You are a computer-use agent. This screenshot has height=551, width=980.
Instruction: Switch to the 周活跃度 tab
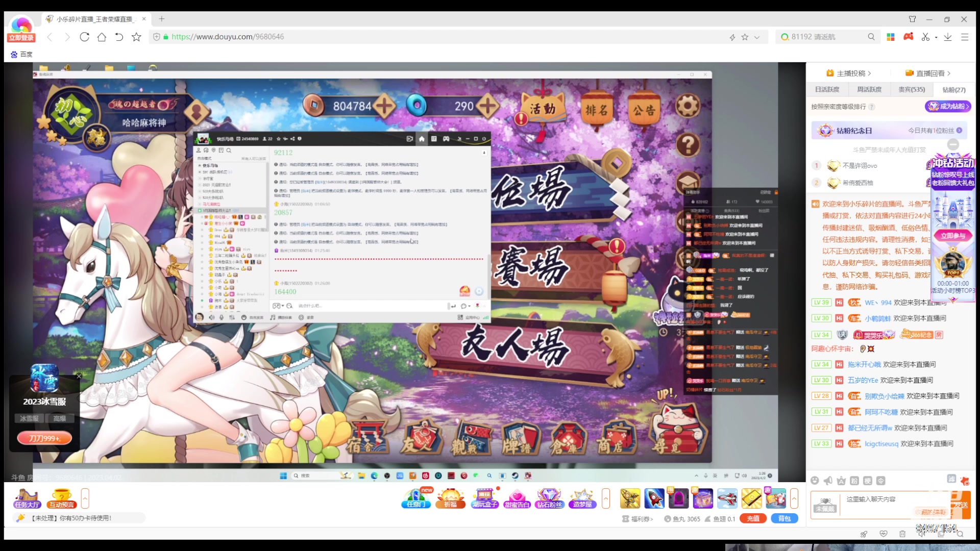869,89
